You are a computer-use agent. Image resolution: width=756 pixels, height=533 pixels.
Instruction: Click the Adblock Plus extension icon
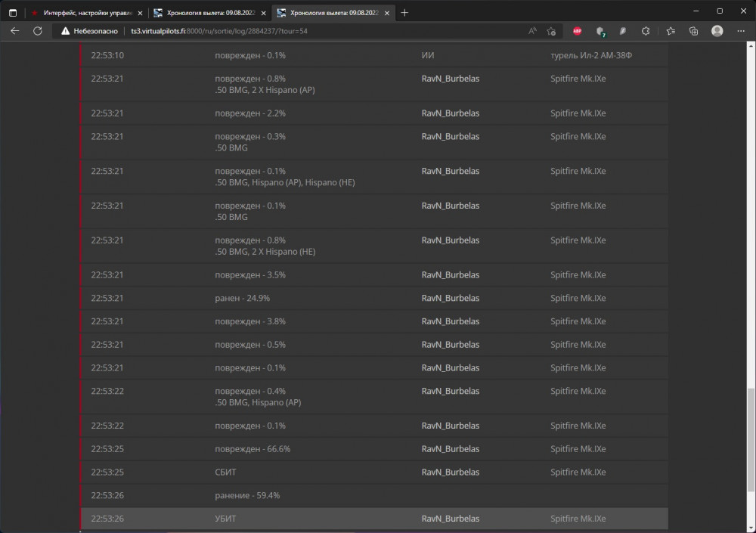[x=578, y=31]
